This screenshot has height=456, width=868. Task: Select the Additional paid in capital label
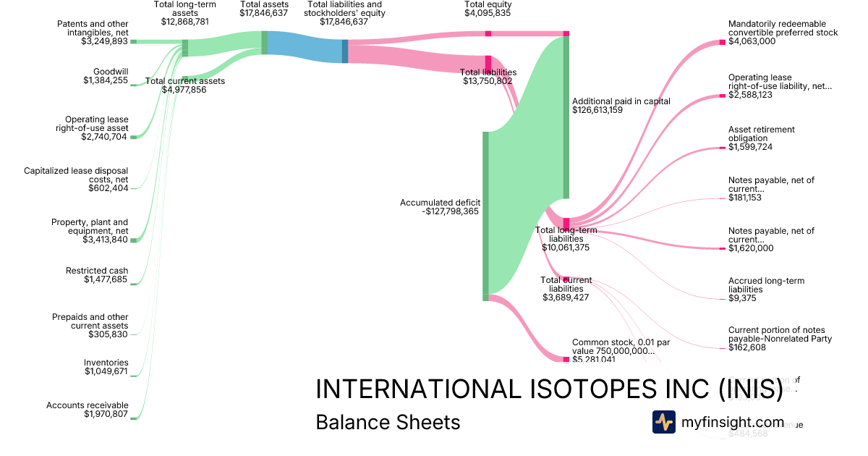[621, 106]
